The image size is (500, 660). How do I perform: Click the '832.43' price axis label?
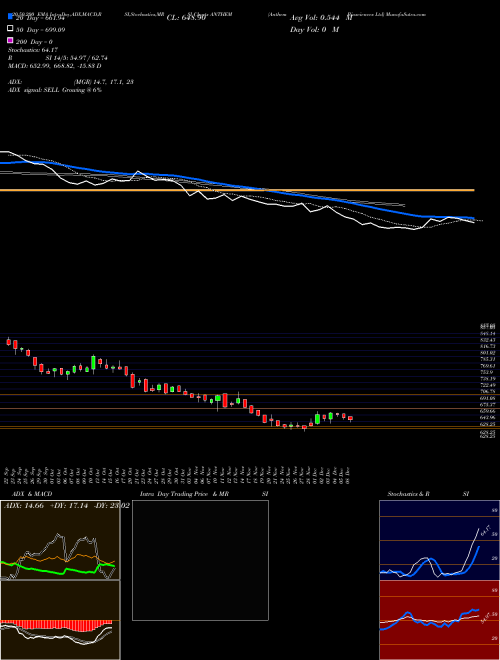click(487, 340)
